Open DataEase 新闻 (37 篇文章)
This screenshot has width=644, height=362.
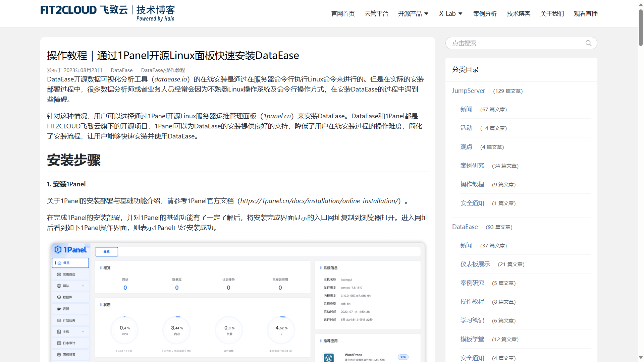[466, 245]
